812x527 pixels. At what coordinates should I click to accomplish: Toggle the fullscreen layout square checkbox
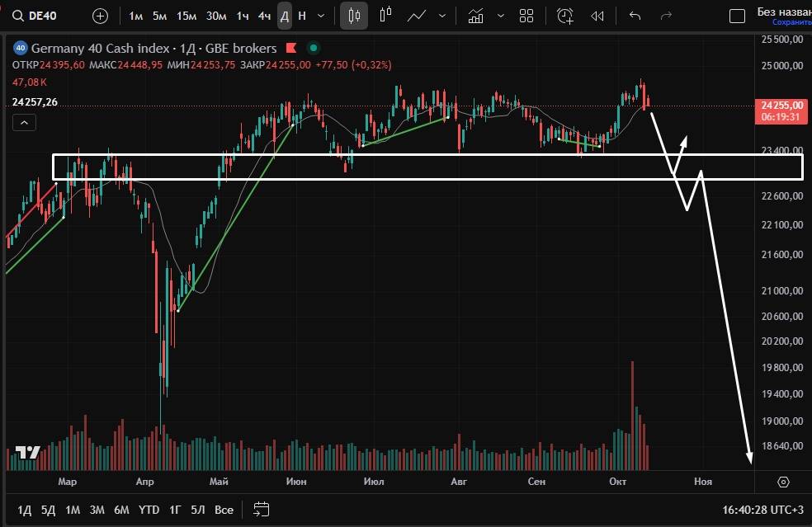pos(738,16)
